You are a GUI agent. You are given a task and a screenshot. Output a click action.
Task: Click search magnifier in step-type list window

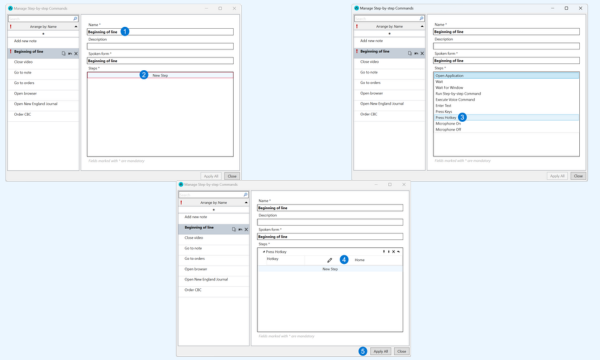(x=421, y=18)
